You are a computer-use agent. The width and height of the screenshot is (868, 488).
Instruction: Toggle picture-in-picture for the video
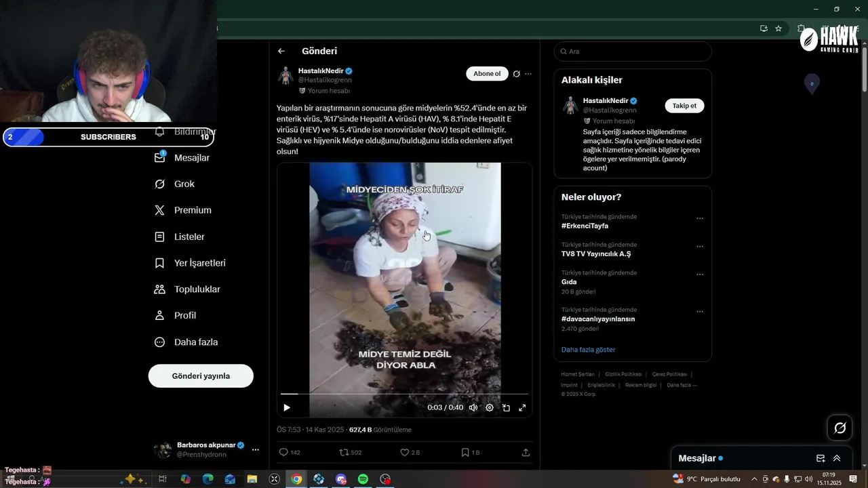[x=506, y=407]
